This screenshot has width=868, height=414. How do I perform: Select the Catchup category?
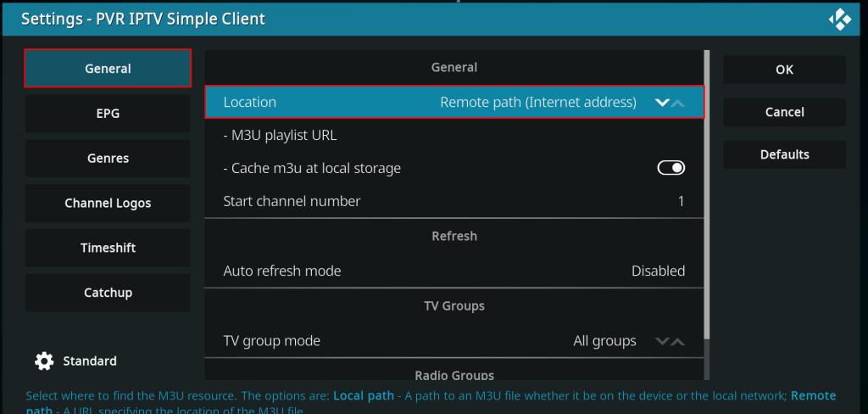[108, 293]
